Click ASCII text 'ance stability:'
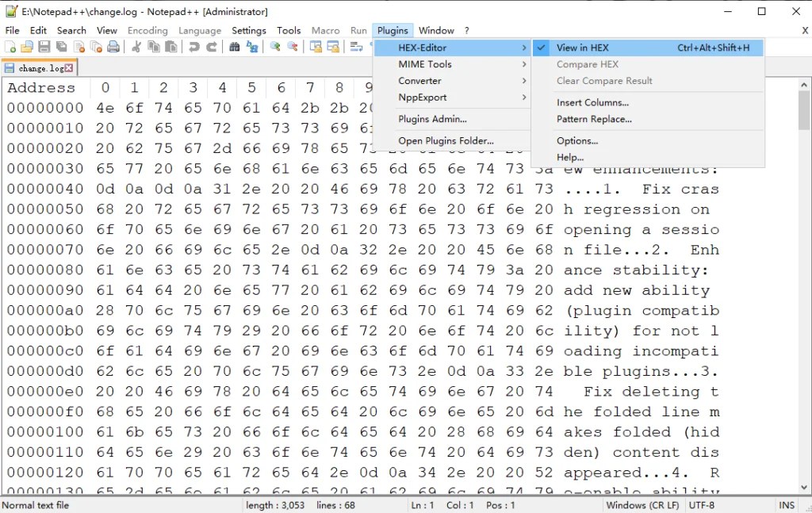 click(636, 270)
